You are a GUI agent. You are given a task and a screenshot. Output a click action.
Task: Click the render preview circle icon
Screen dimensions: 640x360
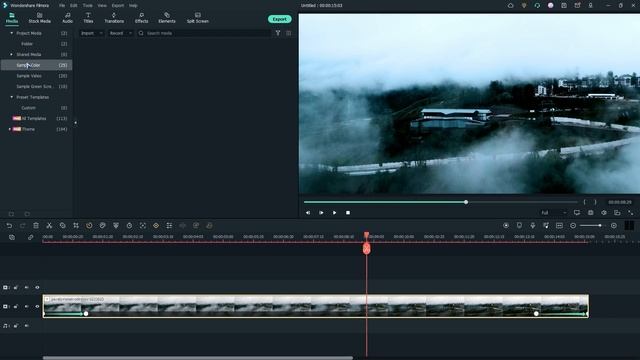(x=506, y=225)
